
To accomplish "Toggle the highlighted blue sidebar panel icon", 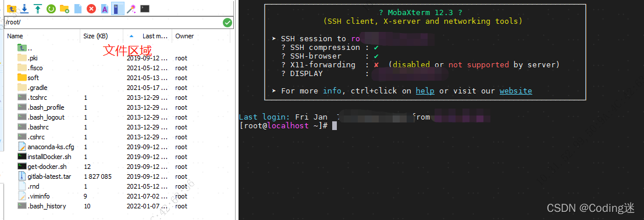I will click(x=118, y=8).
